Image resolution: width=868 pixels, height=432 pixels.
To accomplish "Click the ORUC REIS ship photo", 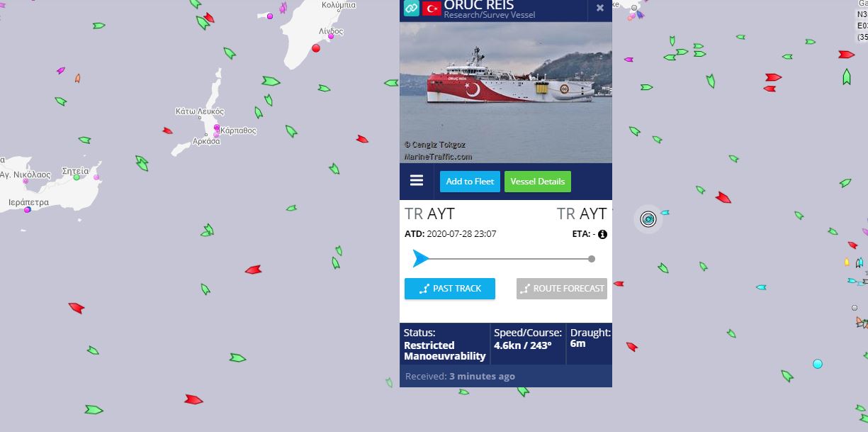I will click(506, 92).
